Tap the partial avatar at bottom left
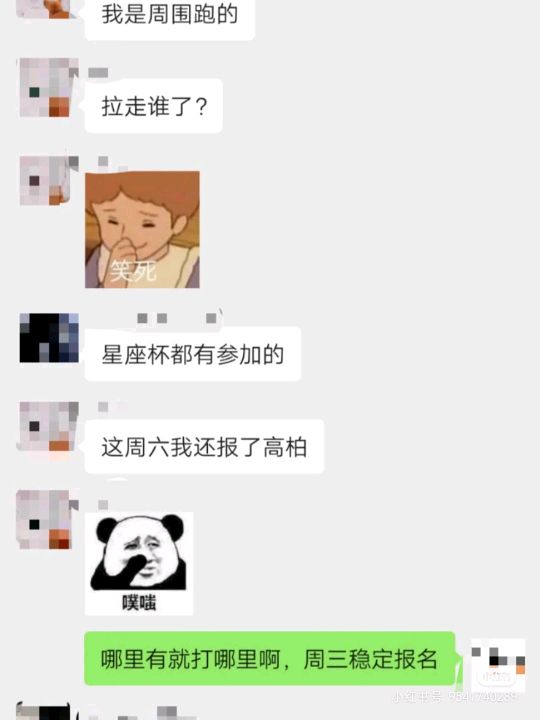This screenshot has height=720, width=540. [x=47, y=711]
